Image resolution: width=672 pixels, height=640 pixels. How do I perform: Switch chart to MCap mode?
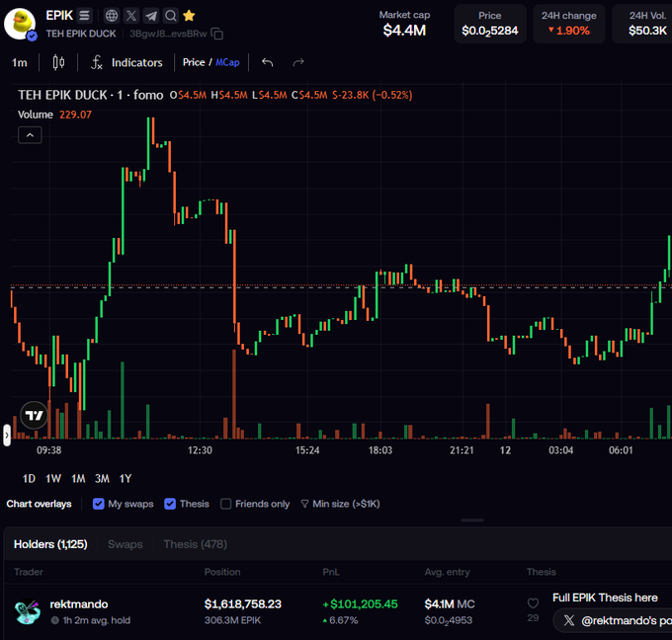point(227,62)
